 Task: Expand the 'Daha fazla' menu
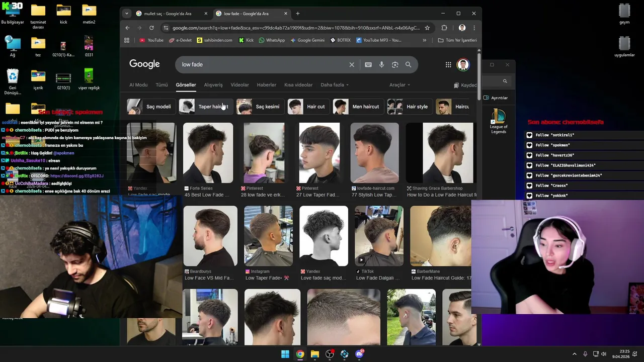pyautogui.click(x=335, y=85)
